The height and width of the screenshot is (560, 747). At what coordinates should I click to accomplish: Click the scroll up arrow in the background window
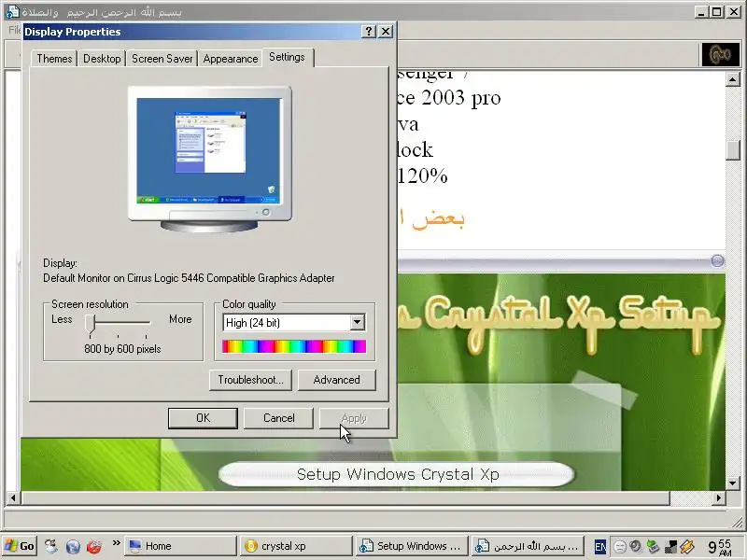coord(733,79)
